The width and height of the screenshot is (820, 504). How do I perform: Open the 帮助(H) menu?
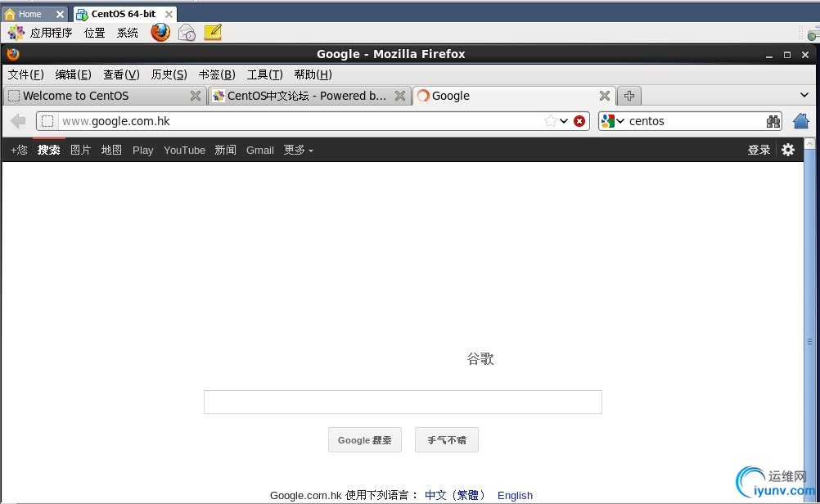[313, 74]
